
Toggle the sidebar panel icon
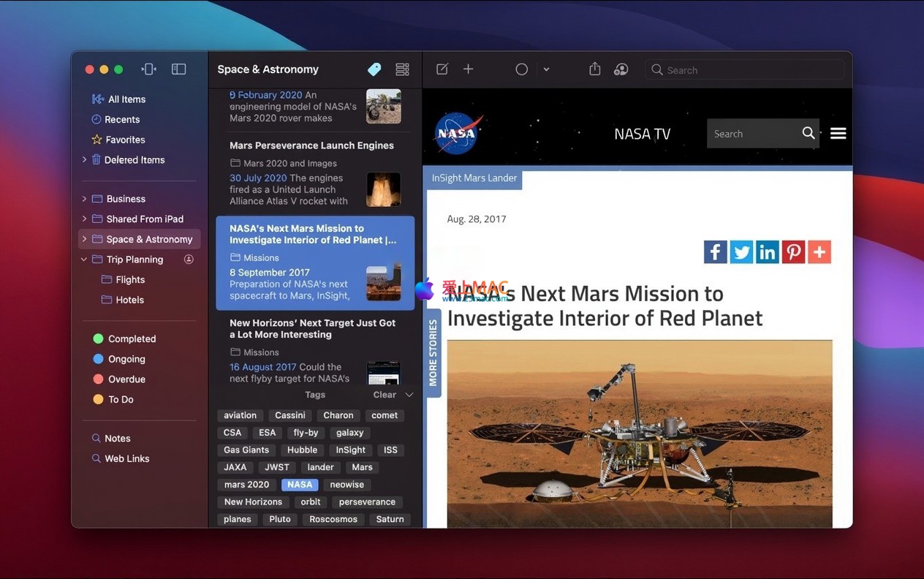coord(179,69)
